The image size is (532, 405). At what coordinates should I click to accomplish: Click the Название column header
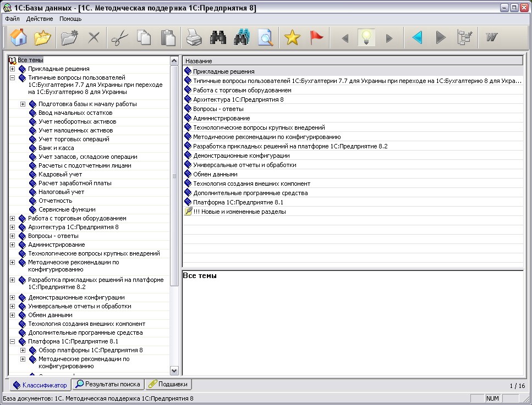pos(353,61)
